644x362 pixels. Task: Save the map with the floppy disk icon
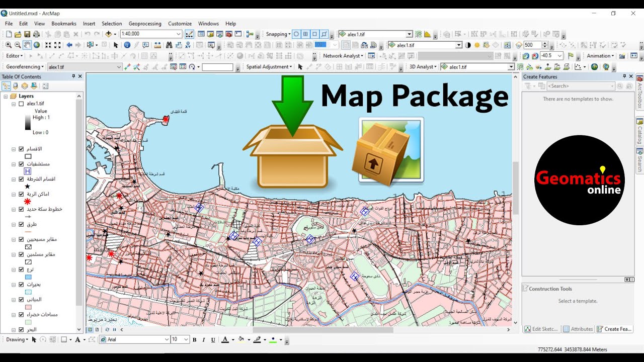[27, 34]
